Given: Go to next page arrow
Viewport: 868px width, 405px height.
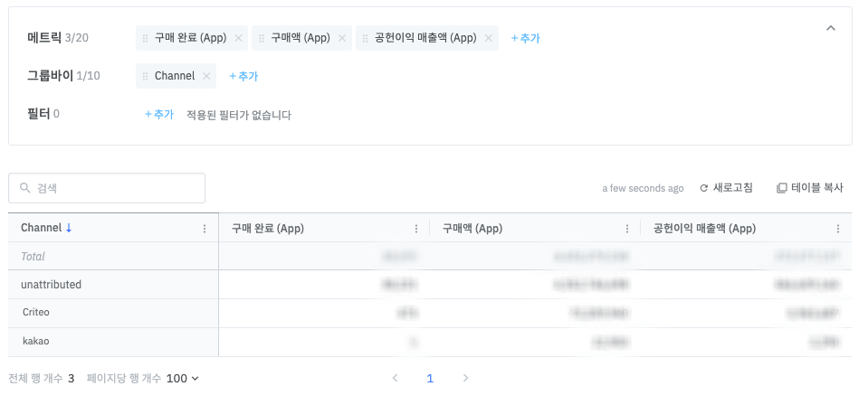Looking at the screenshot, I should (465, 379).
